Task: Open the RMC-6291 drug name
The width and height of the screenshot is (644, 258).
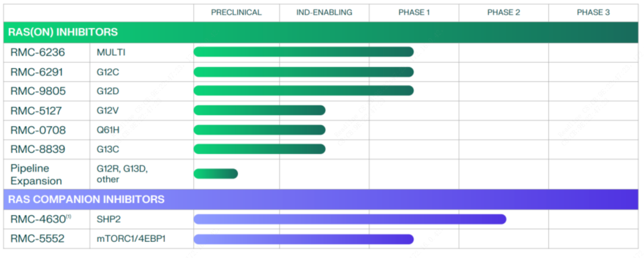Action: pos(38,72)
